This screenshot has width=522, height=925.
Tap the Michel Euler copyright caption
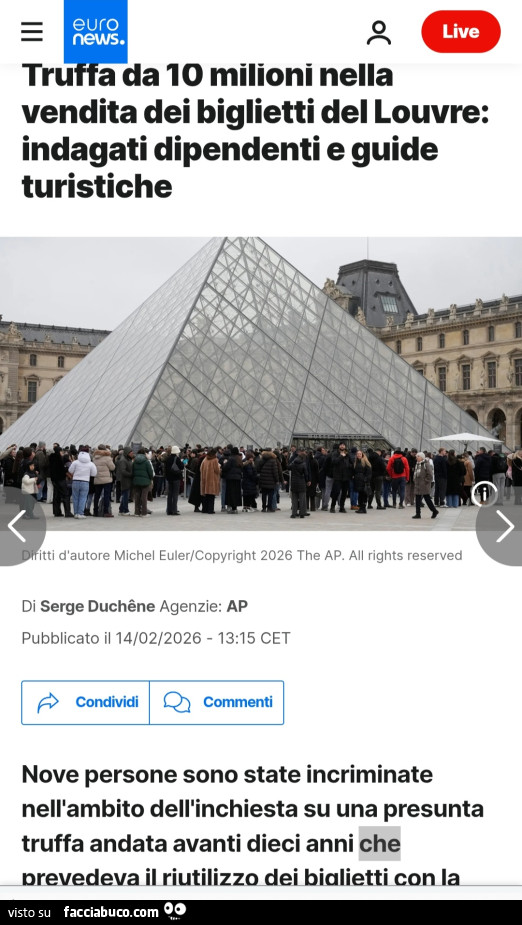click(242, 555)
